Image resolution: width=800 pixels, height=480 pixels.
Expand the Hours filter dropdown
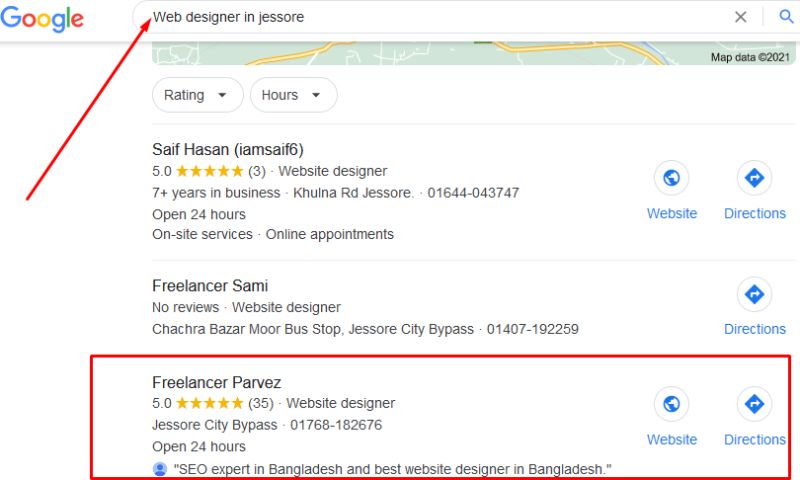click(x=292, y=95)
